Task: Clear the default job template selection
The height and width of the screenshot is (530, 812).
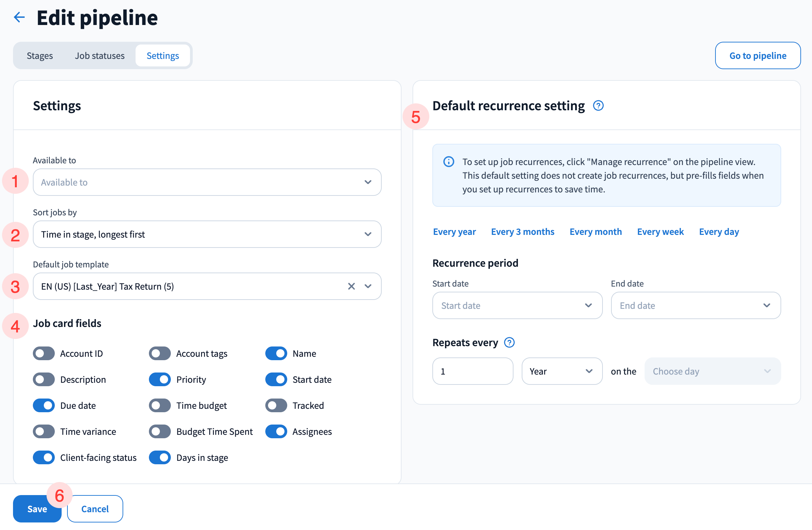Action: point(351,286)
